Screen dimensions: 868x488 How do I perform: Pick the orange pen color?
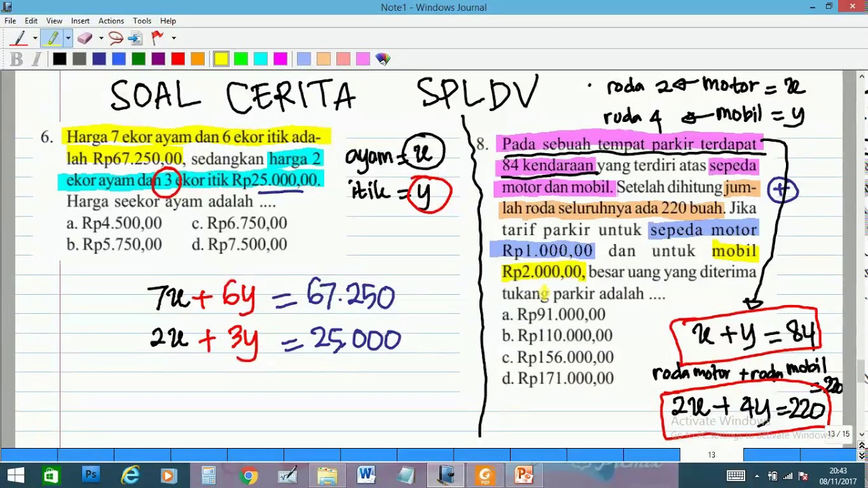pyautogui.click(x=197, y=60)
